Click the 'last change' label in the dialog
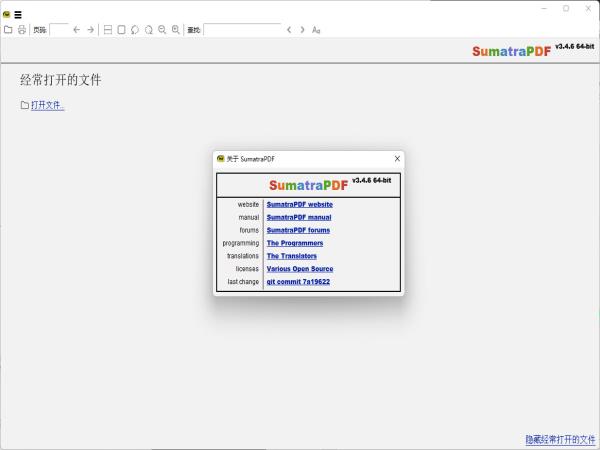 click(x=243, y=282)
